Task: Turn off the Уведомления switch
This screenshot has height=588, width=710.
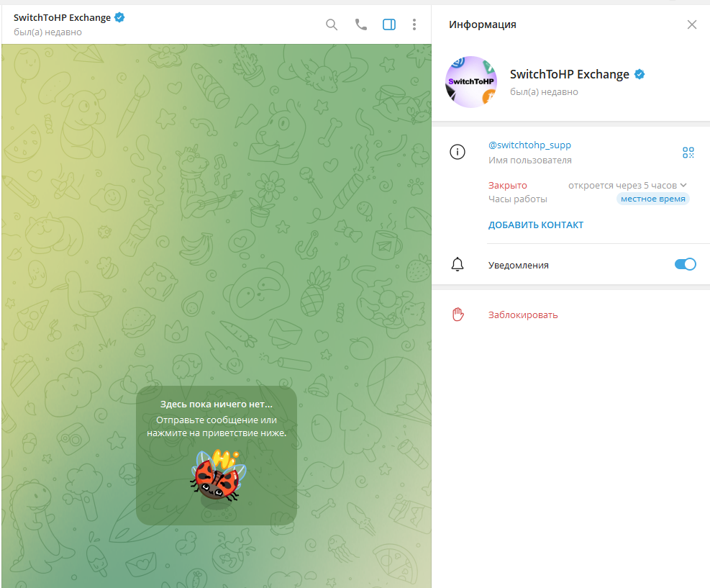Action: pos(685,264)
